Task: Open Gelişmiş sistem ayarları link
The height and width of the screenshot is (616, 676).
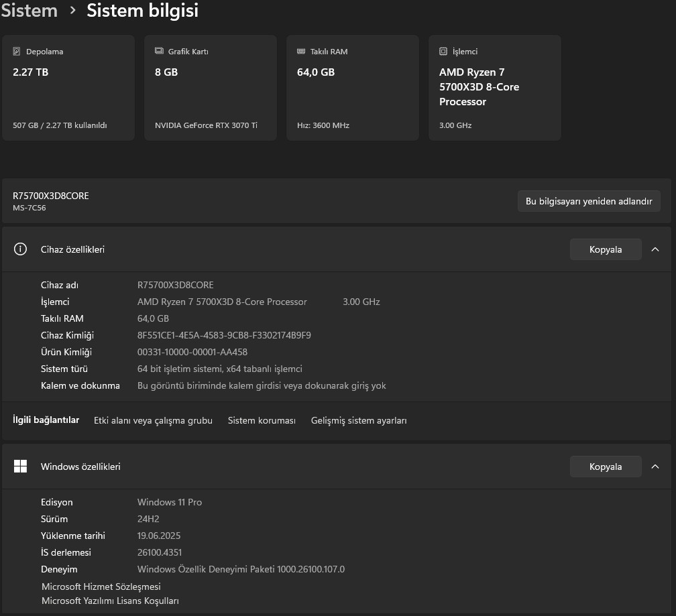Action: pyautogui.click(x=359, y=420)
